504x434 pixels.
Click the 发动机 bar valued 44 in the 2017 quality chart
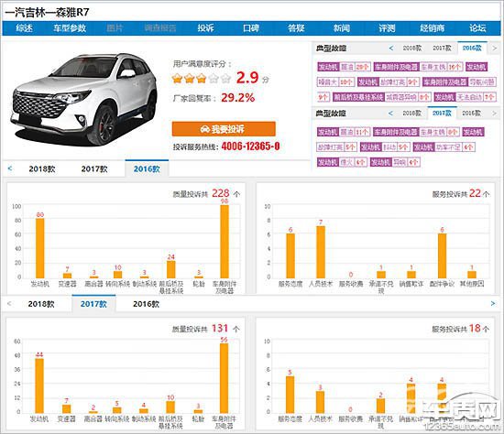39,385
